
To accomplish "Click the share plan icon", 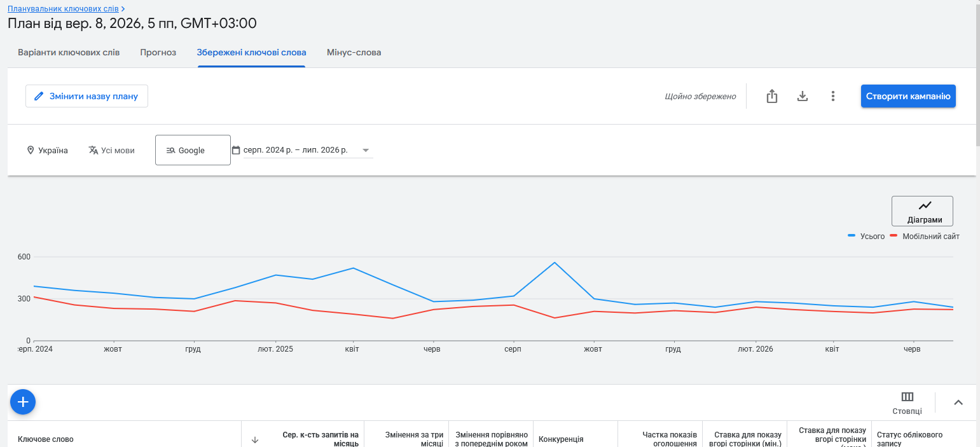I will pyautogui.click(x=771, y=96).
